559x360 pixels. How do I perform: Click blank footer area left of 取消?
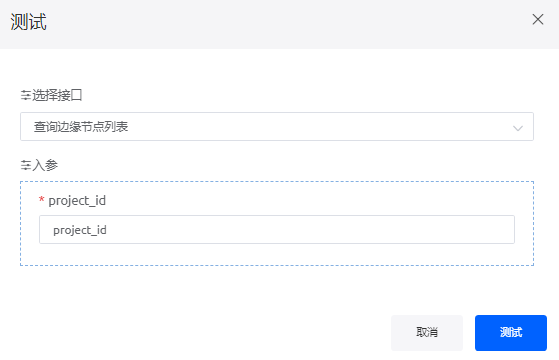(x=196, y=333)
